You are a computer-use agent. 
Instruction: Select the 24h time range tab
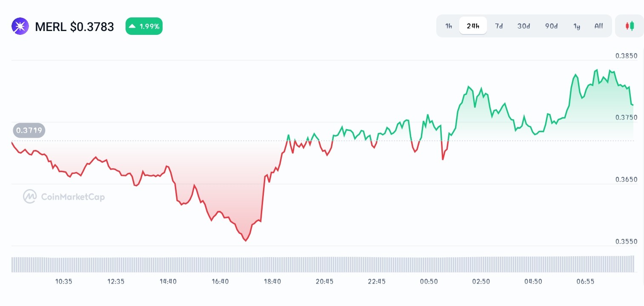473,26
